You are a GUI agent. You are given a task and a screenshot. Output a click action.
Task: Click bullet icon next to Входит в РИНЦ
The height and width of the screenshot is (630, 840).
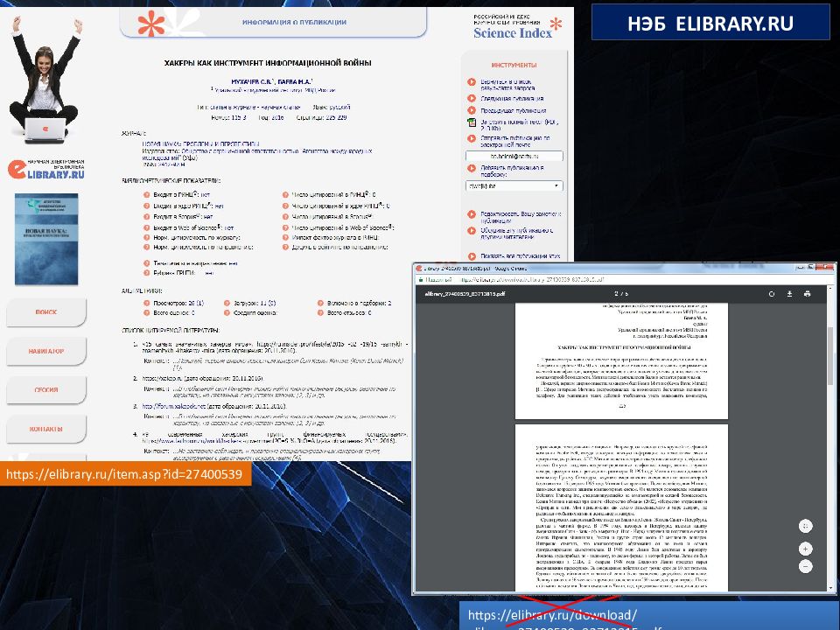point(146,194)
